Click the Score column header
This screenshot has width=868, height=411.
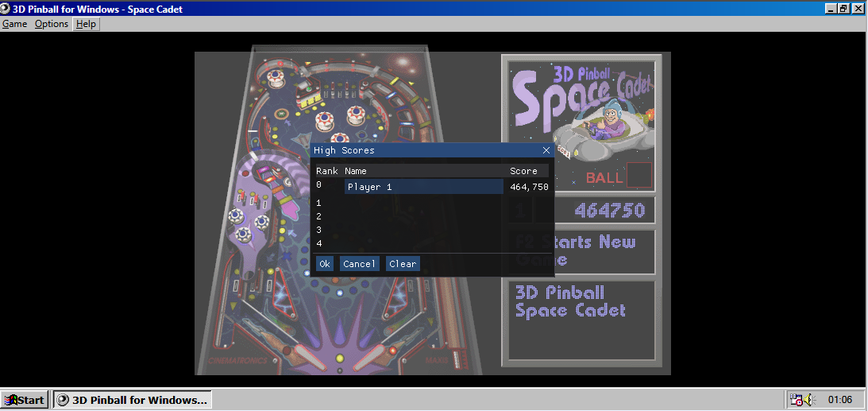(523, 171)
